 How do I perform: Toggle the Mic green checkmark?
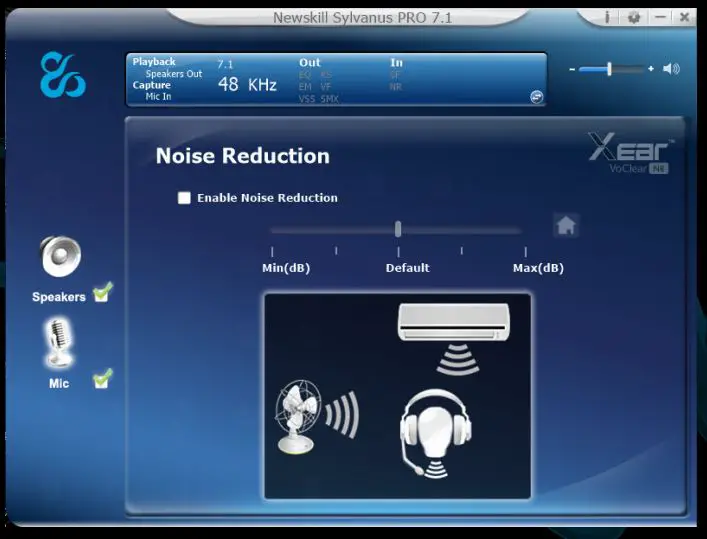[x=102, y=379]
